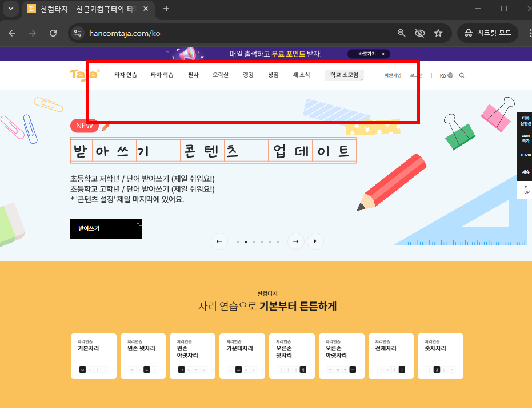Go back a slide with left arrow
This screenshot has width=532, height=411.
pyautogui.click(x=219, y=241)
